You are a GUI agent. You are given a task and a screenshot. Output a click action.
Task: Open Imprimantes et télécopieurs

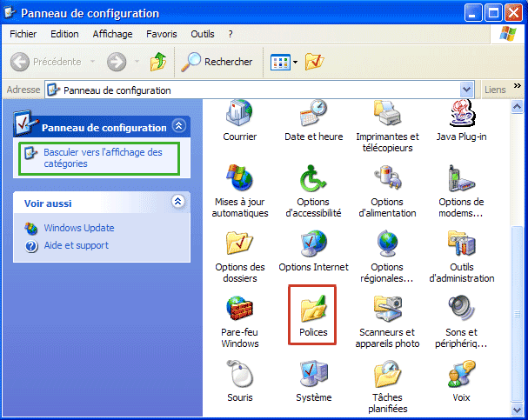point(387,125)
